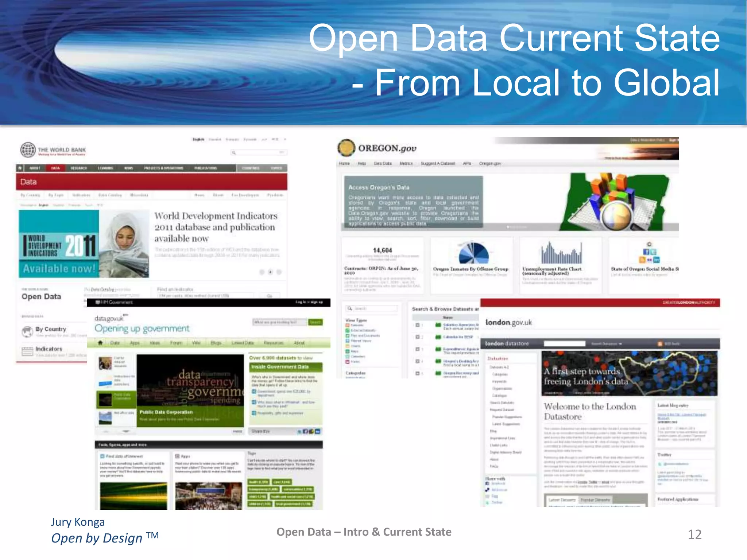Open the Public Data Corporation feature link
The width and height of the screenshot is (747, 560).
pyautogui.click(x=166, y=412)
